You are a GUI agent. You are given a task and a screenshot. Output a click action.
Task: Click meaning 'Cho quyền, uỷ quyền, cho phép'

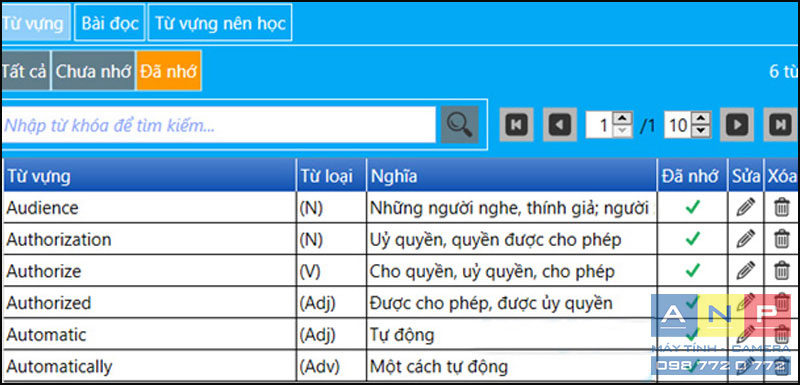click(x=492, y=271)
